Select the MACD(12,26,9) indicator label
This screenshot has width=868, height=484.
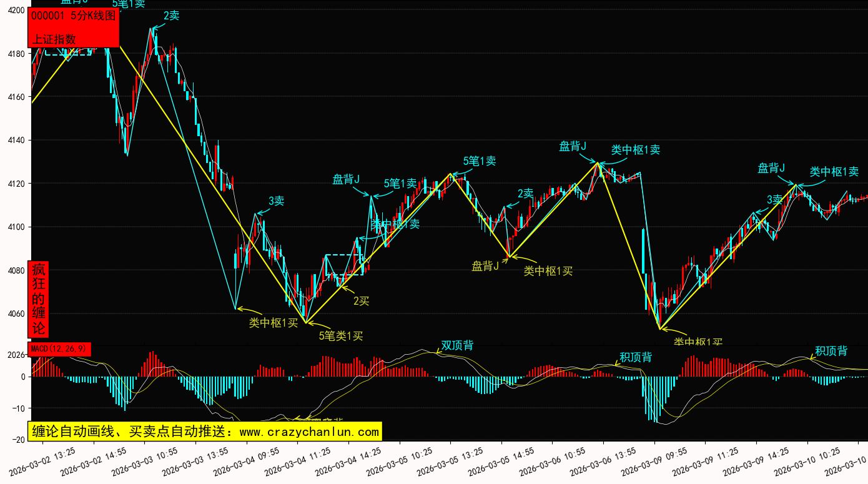point(60,348)
